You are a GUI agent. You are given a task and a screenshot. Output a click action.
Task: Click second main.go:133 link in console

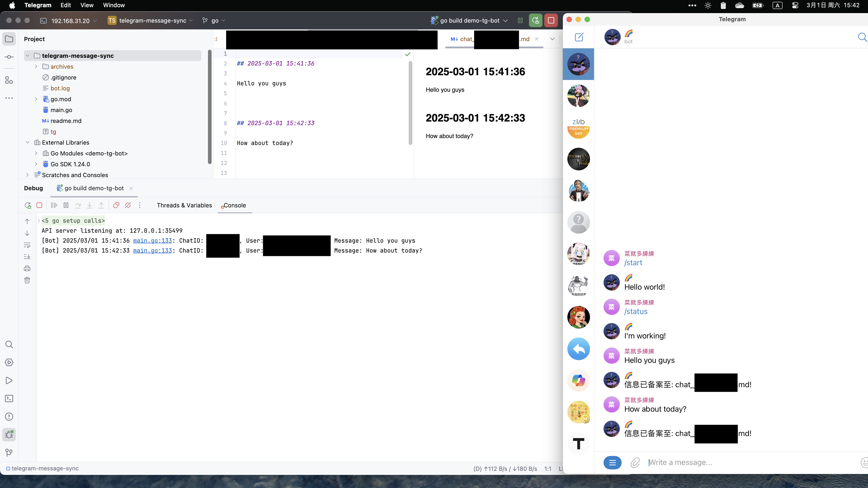(153, 250)
